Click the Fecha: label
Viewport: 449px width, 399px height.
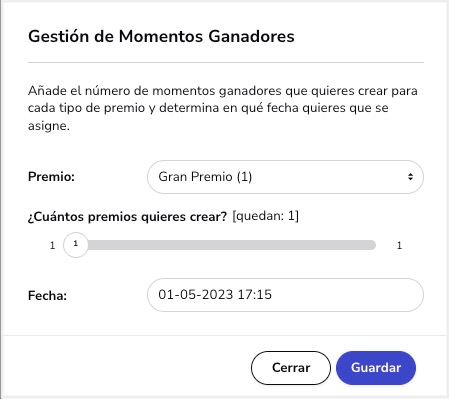pyautogui.click(x=47, y=296)
